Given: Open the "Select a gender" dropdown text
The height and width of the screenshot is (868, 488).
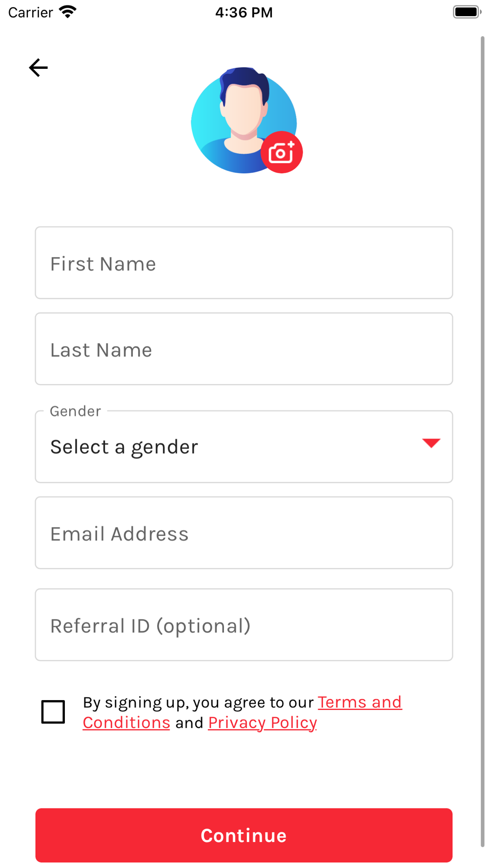Looking at the screenshot, I should pyautogui.click(x=124, y=447).
